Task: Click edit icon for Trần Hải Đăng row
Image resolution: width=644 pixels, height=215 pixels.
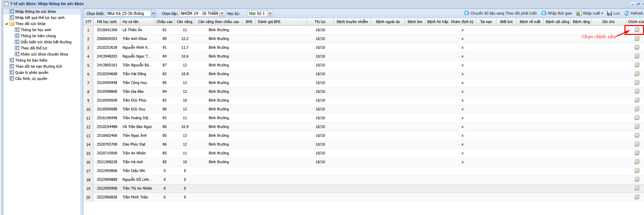Action: (x=637, y=74)
